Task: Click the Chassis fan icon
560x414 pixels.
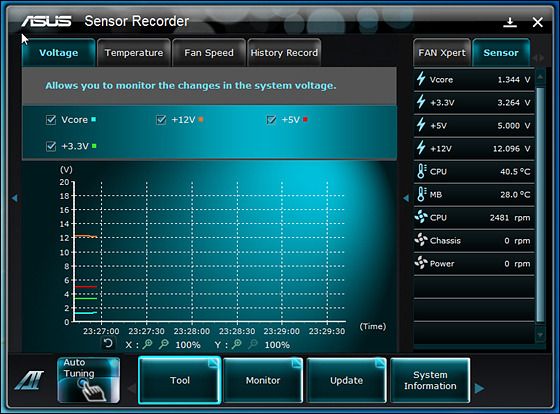Action: coord(421,240)
